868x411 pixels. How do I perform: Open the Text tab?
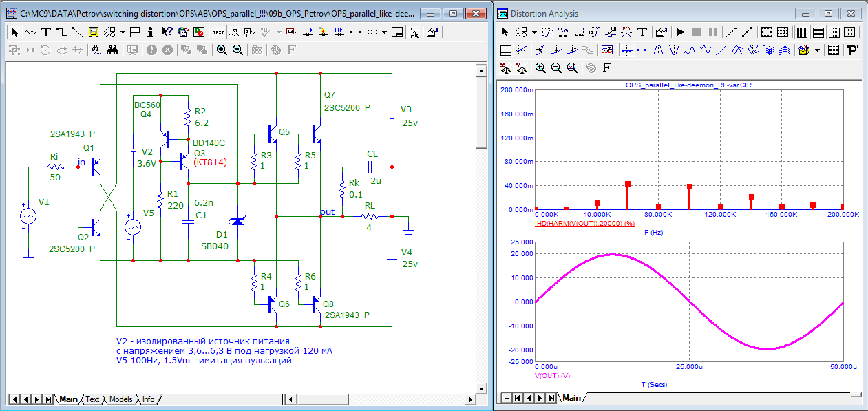click(x=92, y=399)
